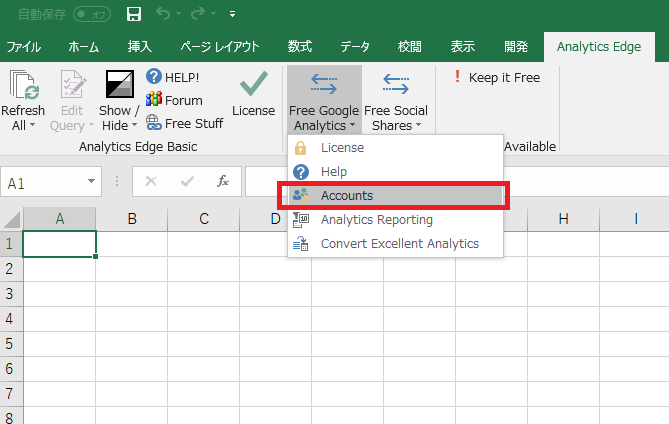The height and width of the screenshot is (424, 669).
Task: Open the Free Google Analytics menu
Action: (324, 100)
